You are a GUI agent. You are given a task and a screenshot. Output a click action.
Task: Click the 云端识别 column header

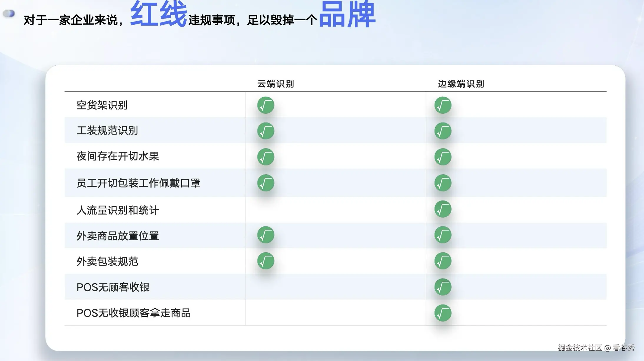pyautogui.click(x=275, y=84)
